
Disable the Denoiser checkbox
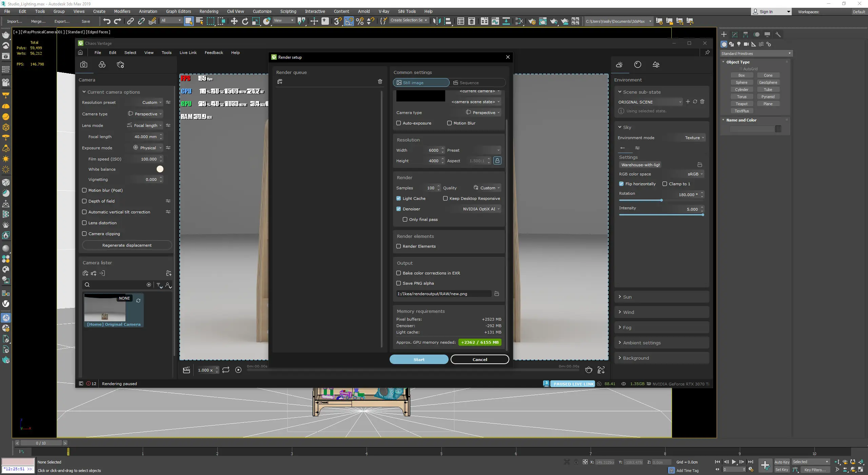click(398, 209)
